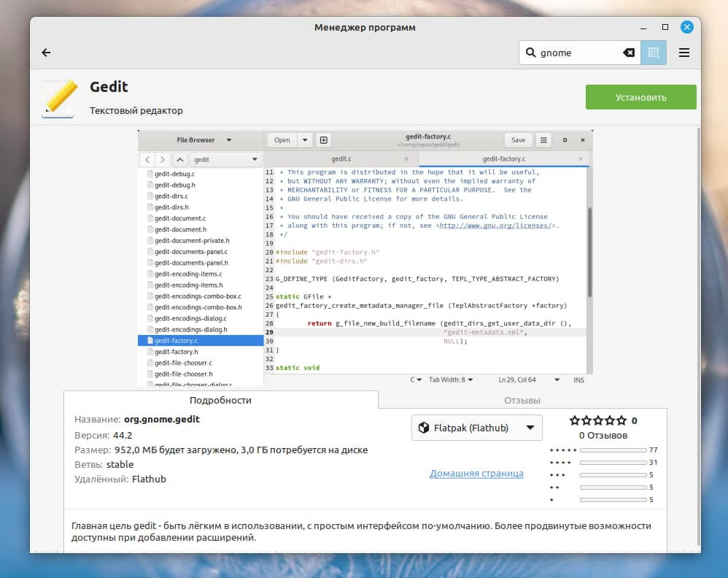Click the five-star rating icons
Screen dimensions: 728x578
pos(598,420)
